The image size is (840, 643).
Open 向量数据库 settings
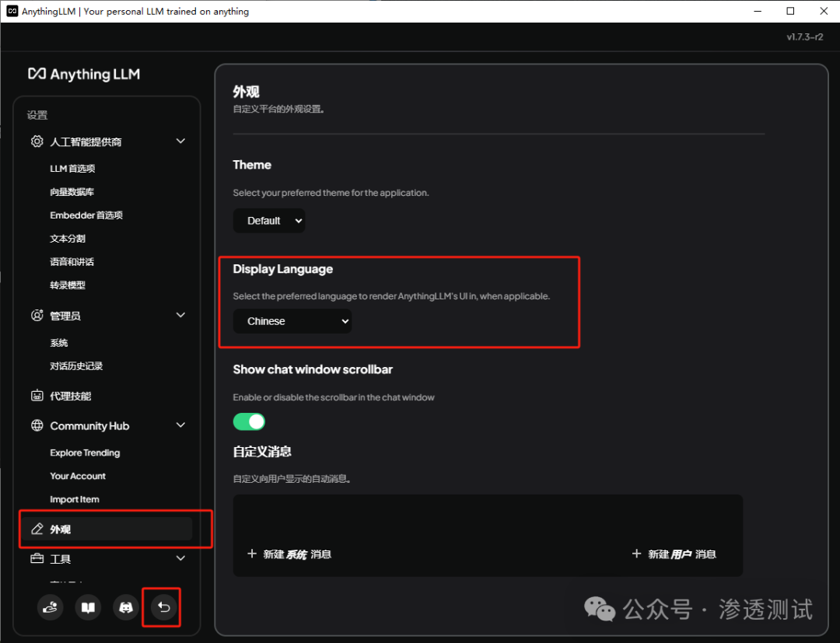pyautogui.click(x=72, y=192)
